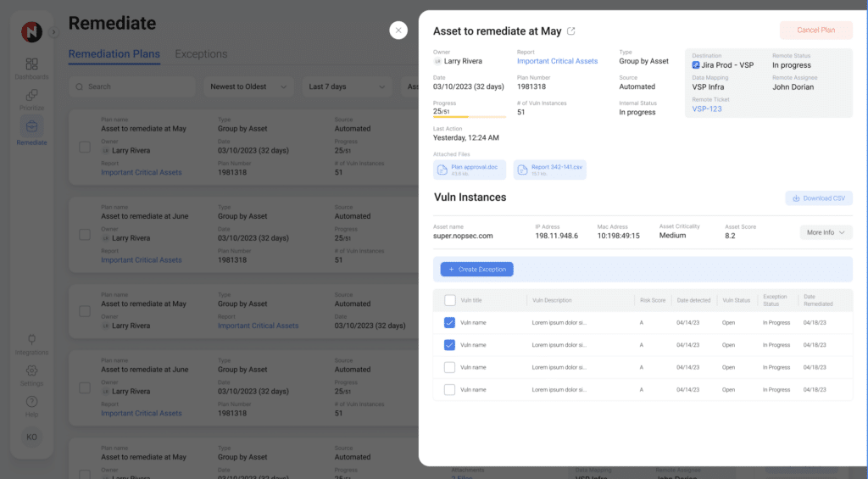Click the Vuln Description column header

(552, 300)
